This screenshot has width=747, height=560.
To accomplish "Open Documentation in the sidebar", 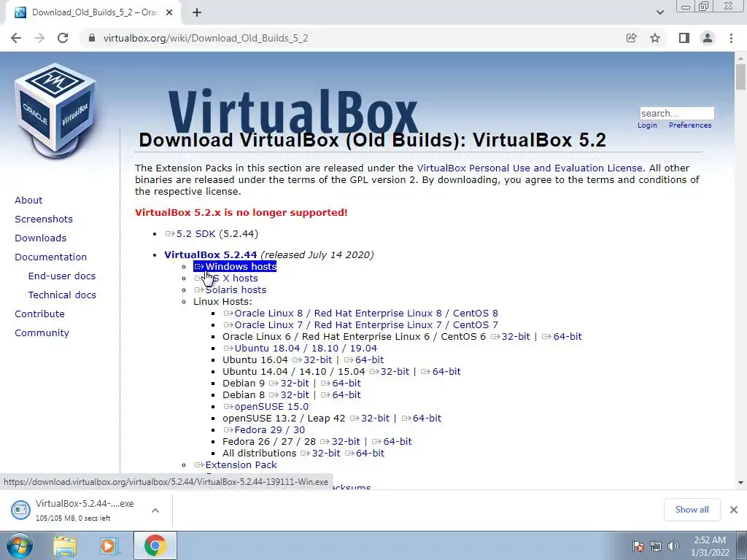I will [51, 257].
